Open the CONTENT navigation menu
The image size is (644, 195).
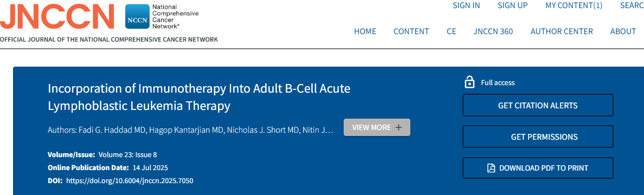[411, 31]
